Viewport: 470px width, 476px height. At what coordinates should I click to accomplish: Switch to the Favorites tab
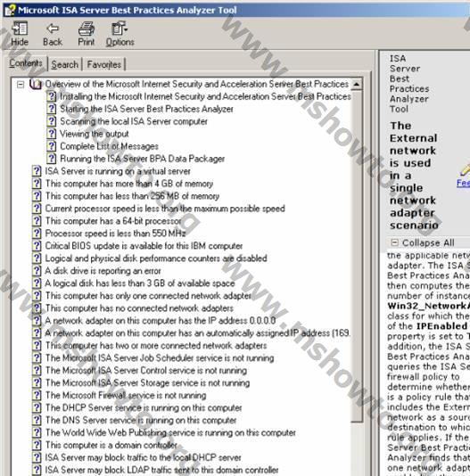tap(104, 65)
